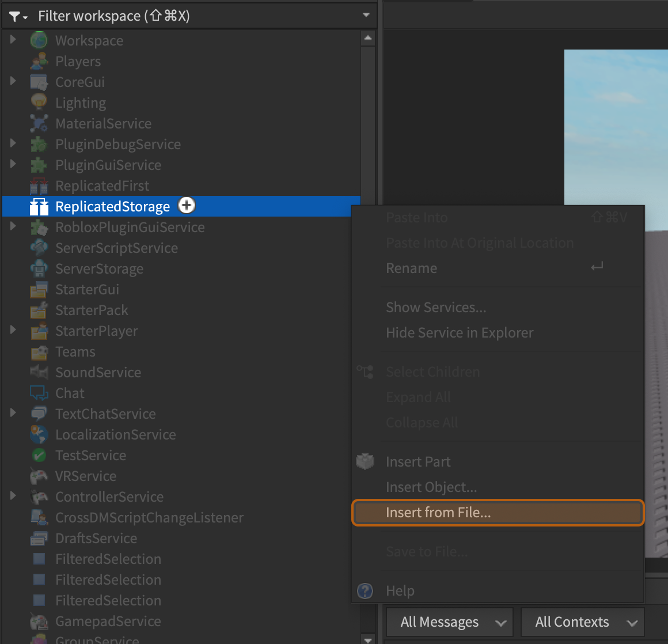The height and width of the screenshot is (644, 668).
Task: Expand the StarterPlayer tree node
Action: 13,330
